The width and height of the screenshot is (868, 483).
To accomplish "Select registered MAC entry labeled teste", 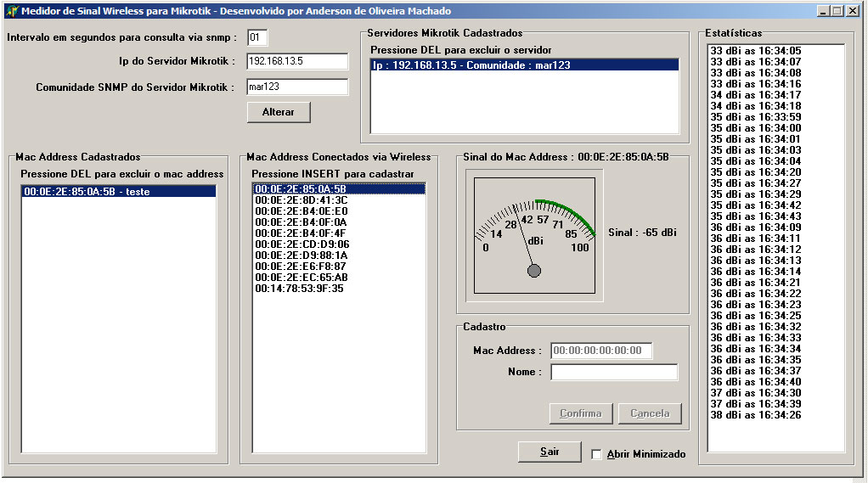I will (x=87, y=192).
